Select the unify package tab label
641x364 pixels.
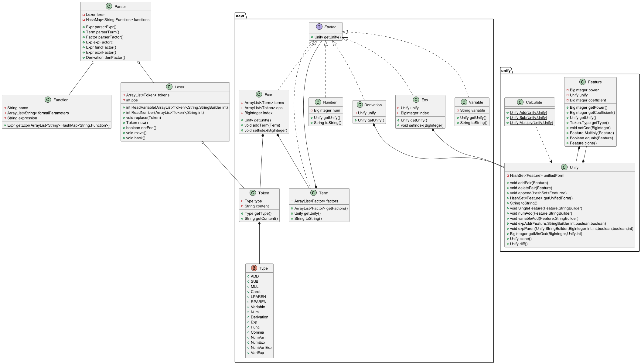[x=506, y=70]
